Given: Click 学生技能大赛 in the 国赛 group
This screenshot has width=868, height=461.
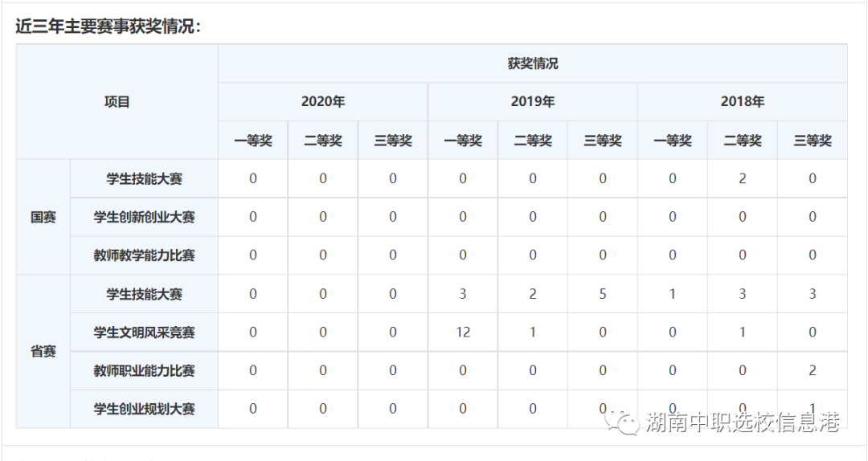Looking at the screenshot, I should tap(144, 179).
